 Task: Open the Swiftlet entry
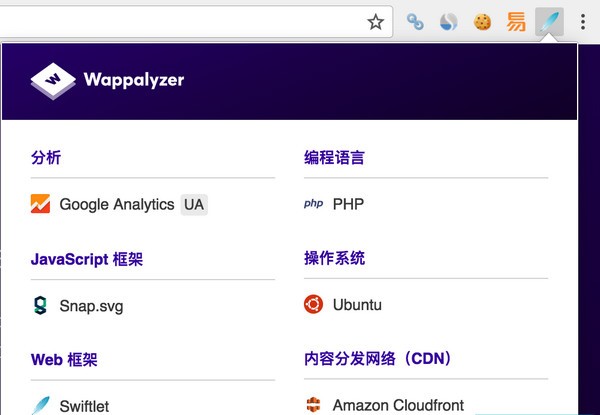tap(84, 406)
